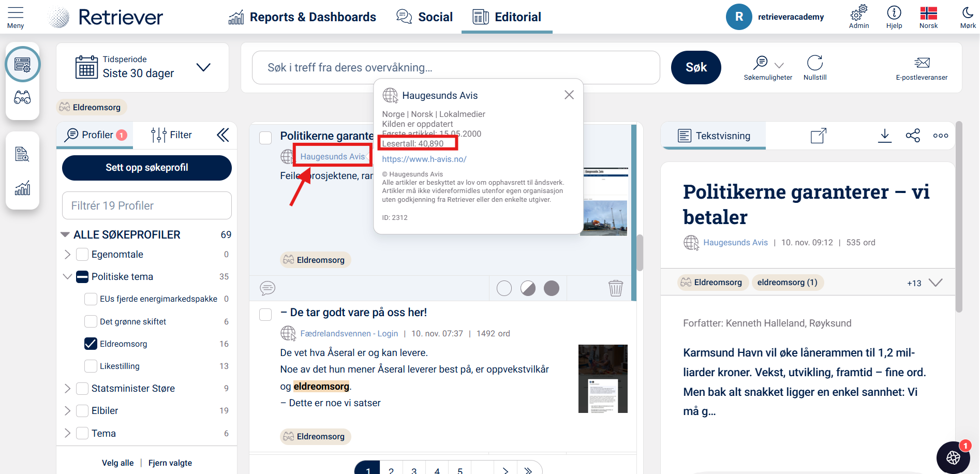Click the Søk button
This screenshot has height=474, width=980.
696,67
